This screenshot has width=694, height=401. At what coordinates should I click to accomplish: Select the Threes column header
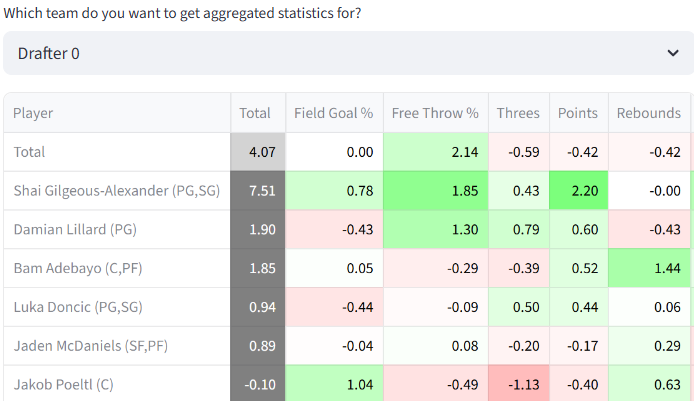tap(518, 113)
